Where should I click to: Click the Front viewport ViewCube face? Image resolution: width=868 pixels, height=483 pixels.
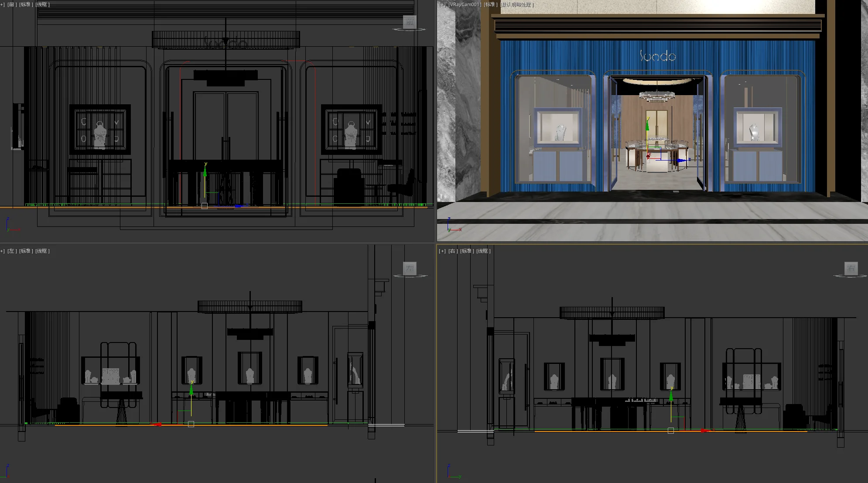click(410, 22)
